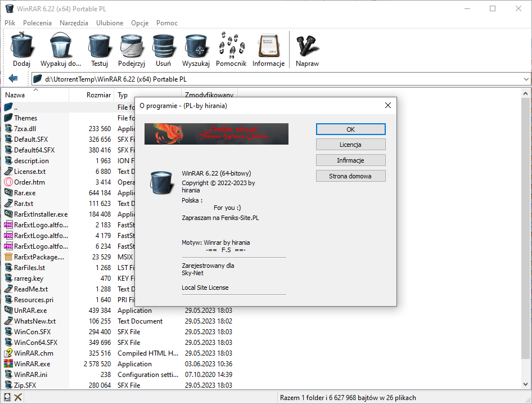
Task: Click the Licencja button
Action: pyautogui.click(x=350, y=145)
